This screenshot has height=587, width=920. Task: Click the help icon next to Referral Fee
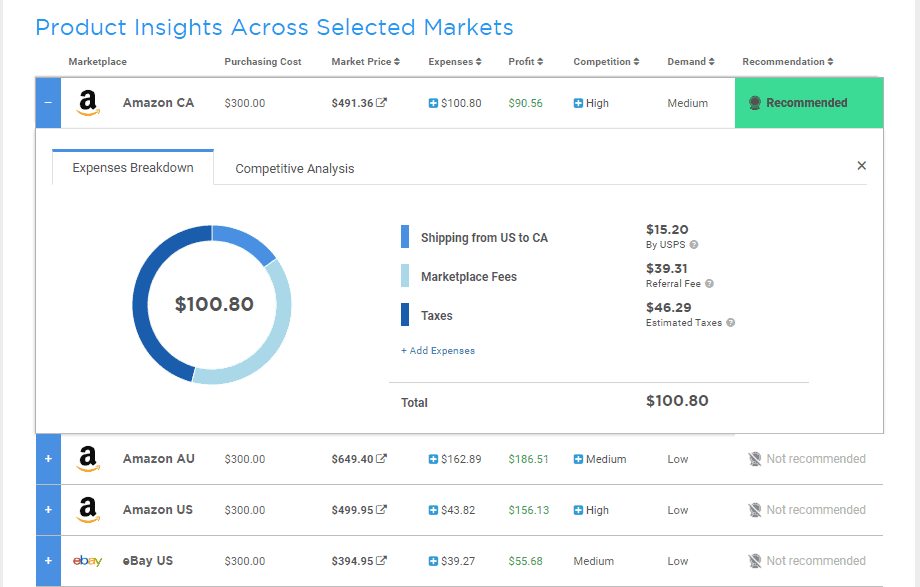click(709, 284)
